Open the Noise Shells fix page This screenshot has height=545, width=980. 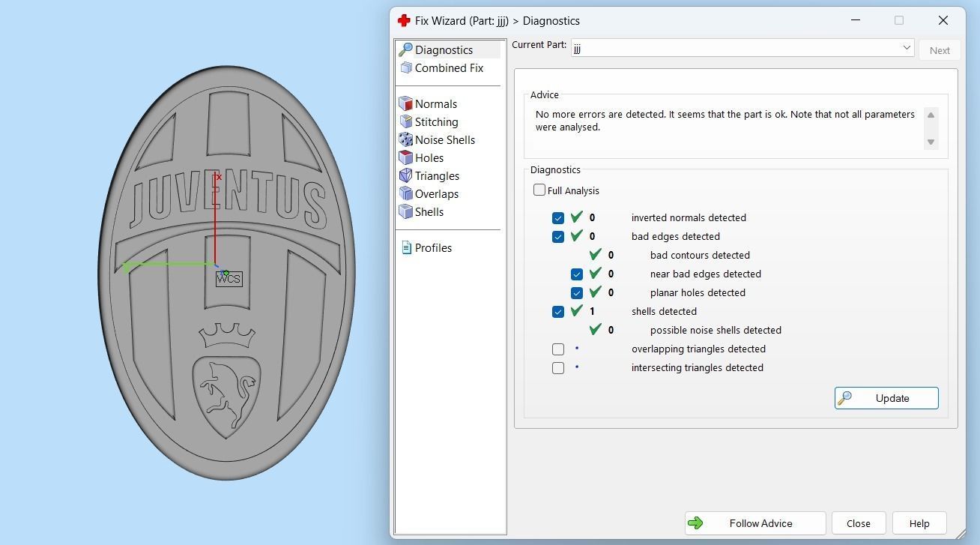[x=445, y=139]
